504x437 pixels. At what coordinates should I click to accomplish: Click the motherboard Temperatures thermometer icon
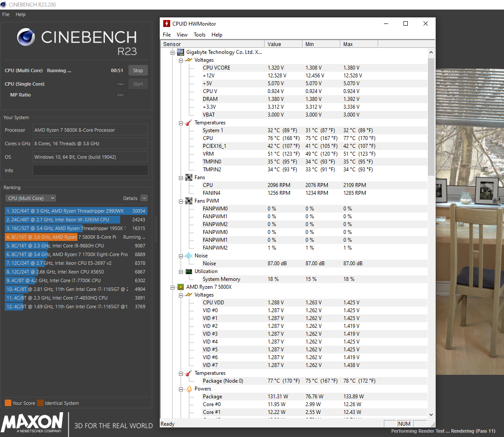click(189, 123)
